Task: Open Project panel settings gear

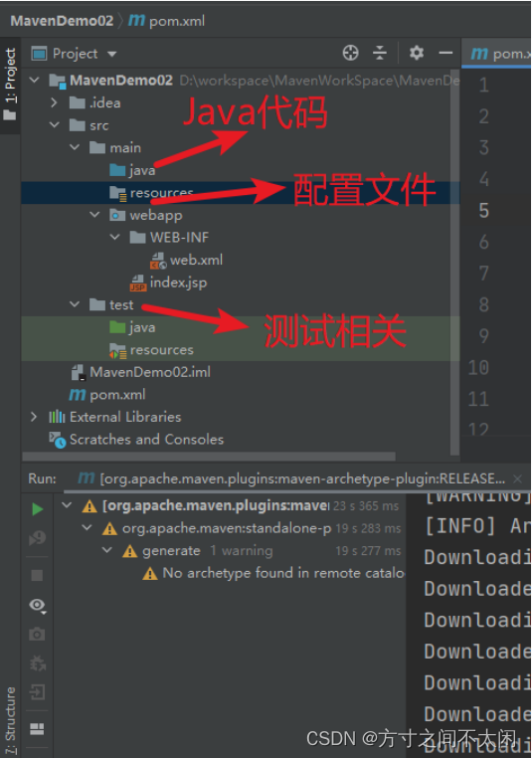Action: tap(416, 53)
